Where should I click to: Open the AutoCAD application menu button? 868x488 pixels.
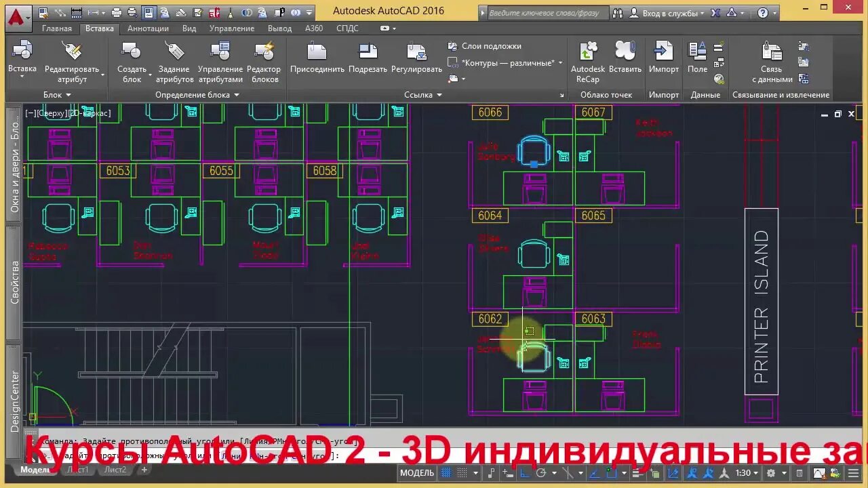pyautogui.click(x=19, y=17)
